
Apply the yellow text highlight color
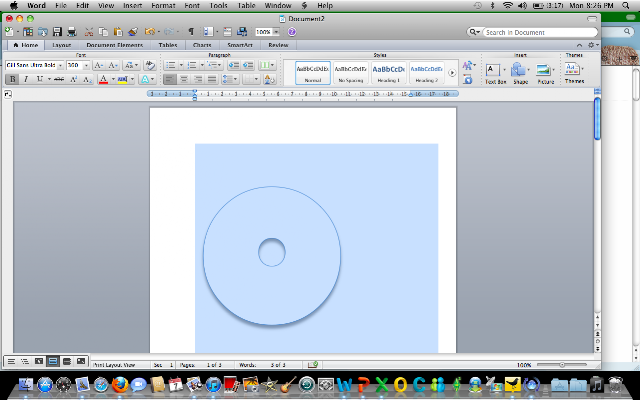[x=122, y=79]
